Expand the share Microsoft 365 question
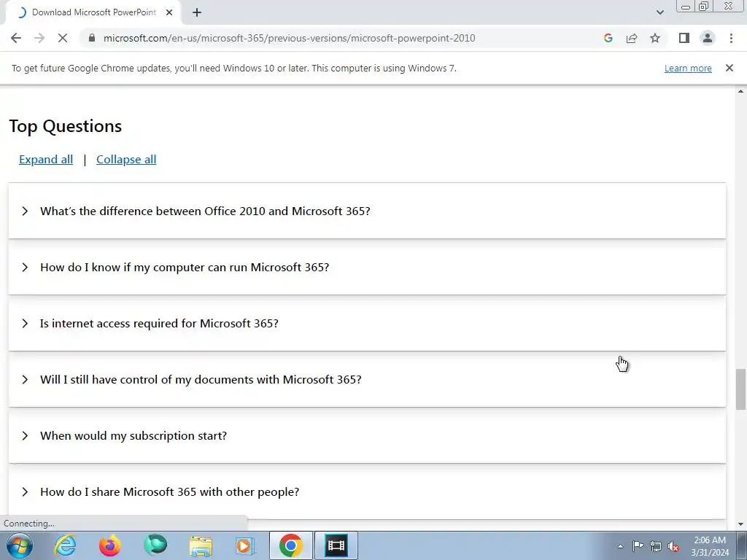Image resolution: width=747 pixels, height=560 pixels. pos(367,492)
